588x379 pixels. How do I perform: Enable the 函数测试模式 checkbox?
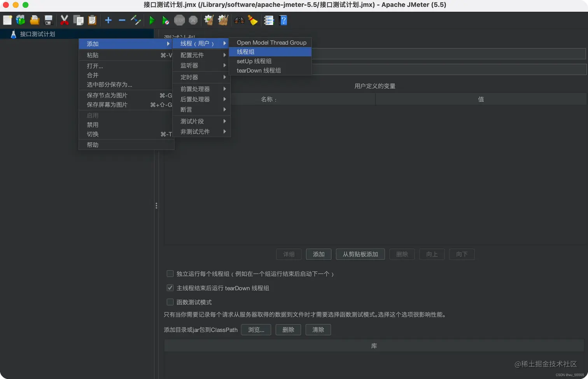click(x=170, y=302)
